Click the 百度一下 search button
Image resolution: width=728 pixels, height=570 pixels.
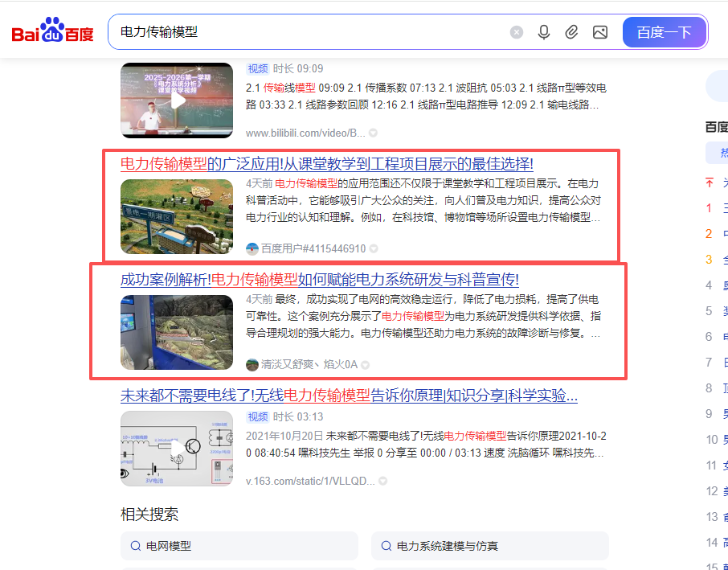(664, 32)
